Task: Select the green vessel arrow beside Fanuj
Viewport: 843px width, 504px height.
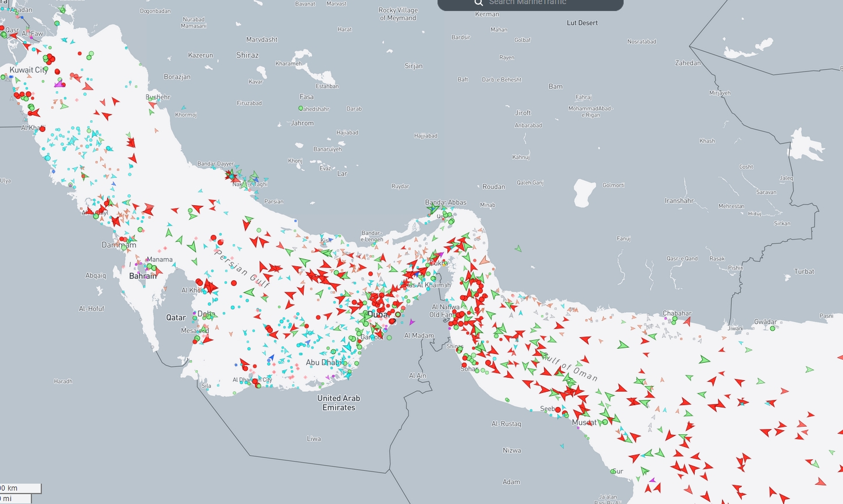Action: click(x=518, y=248)
